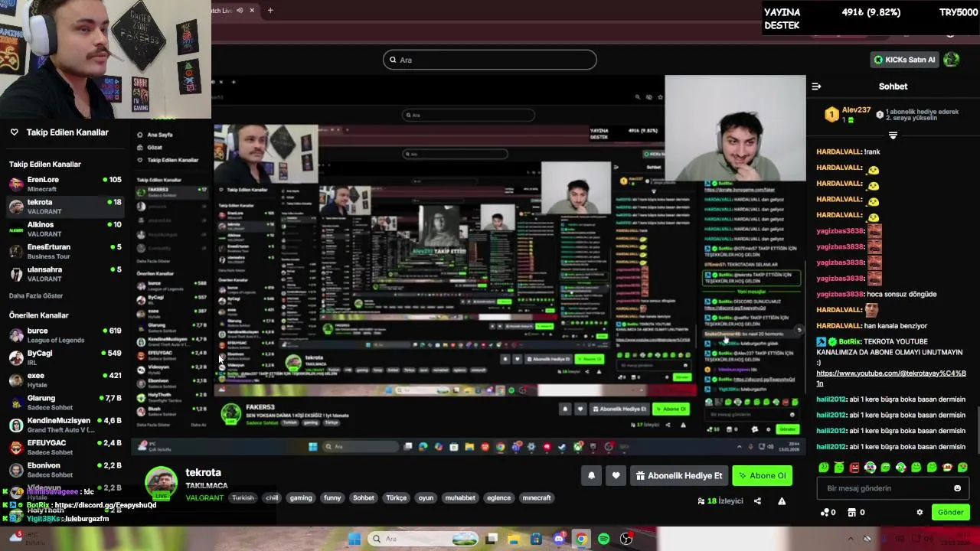The image size is (980, 551).
Task: Open burce recommended channel
Action: [65, 335]
